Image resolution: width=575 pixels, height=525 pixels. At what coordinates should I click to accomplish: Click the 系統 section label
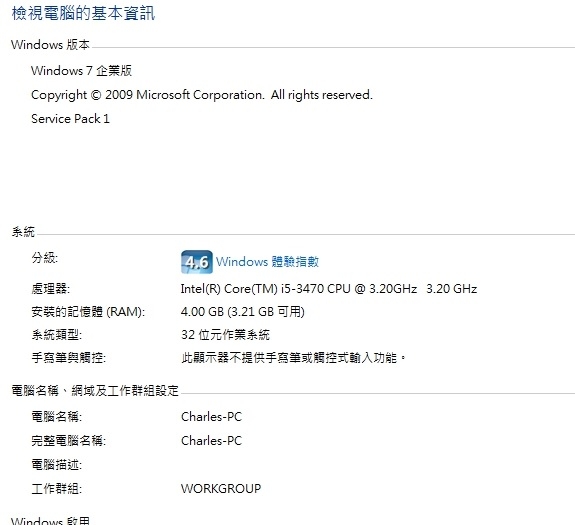[23, 232]
